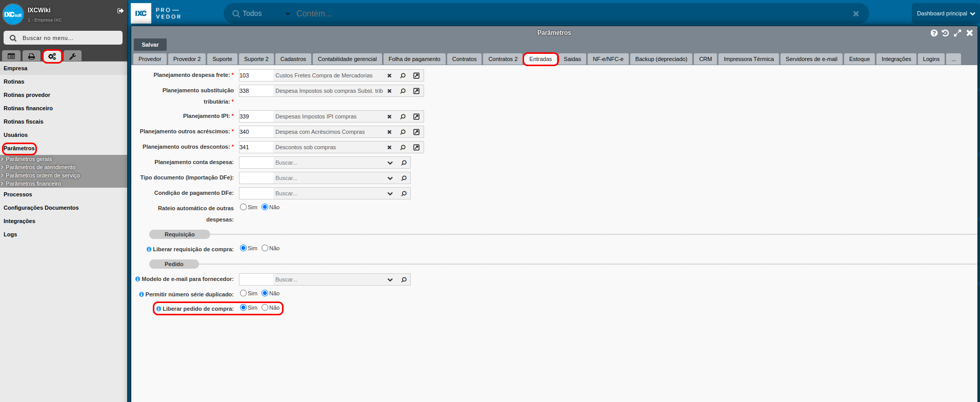Expand Parâmetros ordem de serviço submenu
The image size is (980, 402).
(43, 175)
